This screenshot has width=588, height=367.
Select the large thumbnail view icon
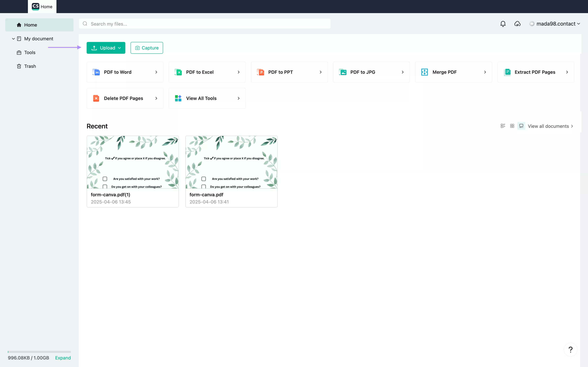(x=521, y=126)
